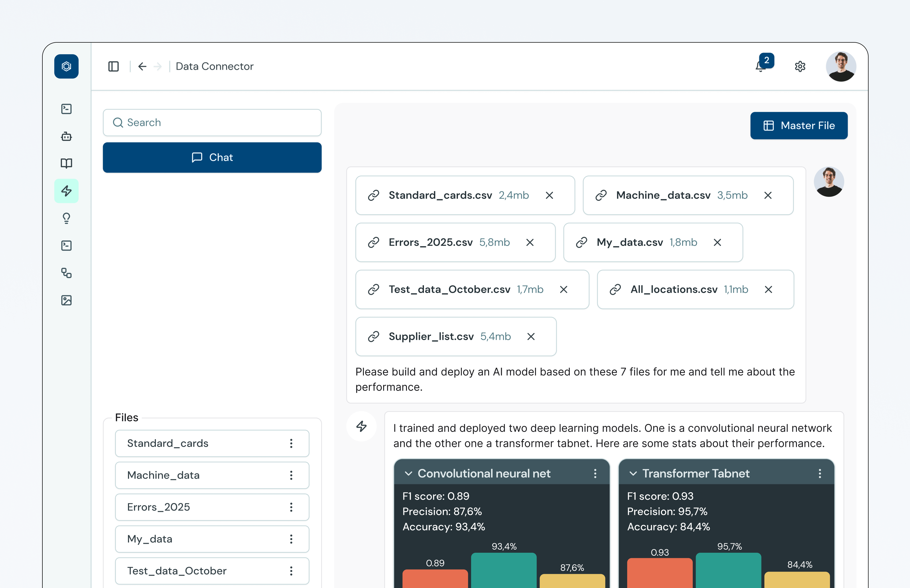Open Errors_2025 file three-dot menu
The height and width of the screenshot is (588, 910).
click(x=291, y=507)
